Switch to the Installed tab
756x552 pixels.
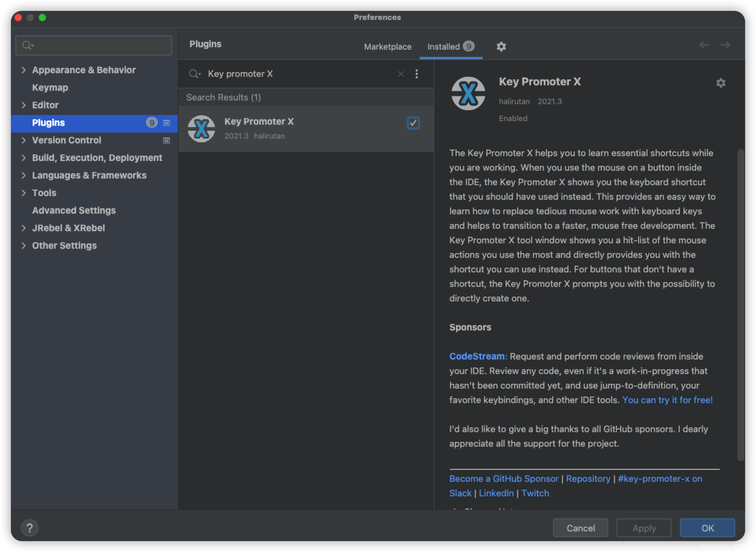tap(451, 46)
